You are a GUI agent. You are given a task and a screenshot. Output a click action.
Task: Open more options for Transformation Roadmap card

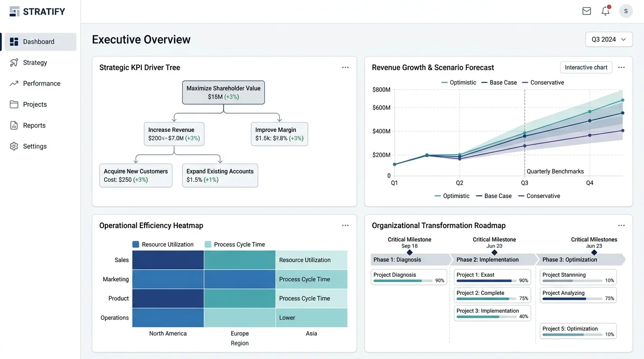click(x=622, y=225)
